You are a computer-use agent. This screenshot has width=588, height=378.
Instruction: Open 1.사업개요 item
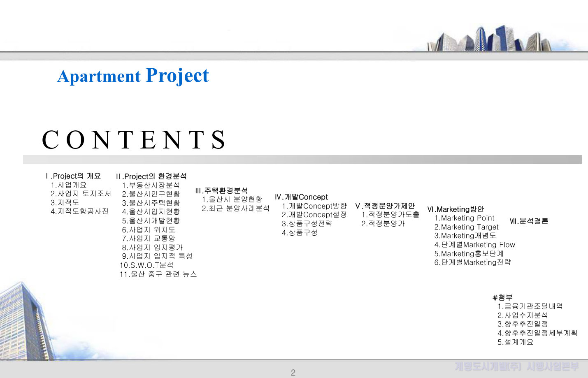pos(69,185)
